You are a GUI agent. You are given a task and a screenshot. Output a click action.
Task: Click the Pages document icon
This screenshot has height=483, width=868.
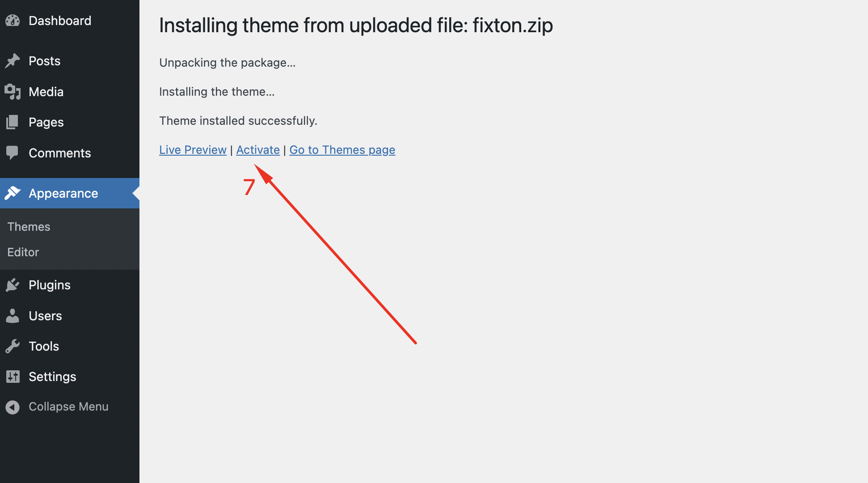point(13,122)
